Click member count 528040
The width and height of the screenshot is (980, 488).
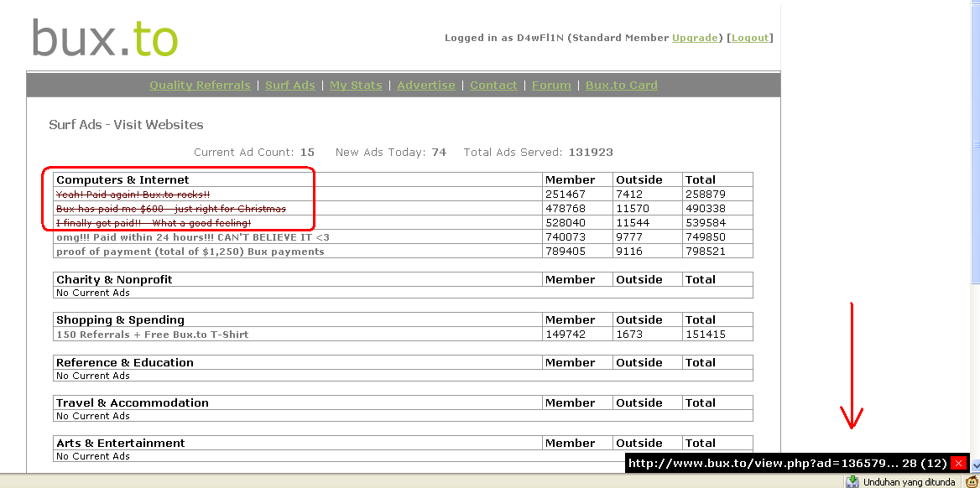pos(566,223)
